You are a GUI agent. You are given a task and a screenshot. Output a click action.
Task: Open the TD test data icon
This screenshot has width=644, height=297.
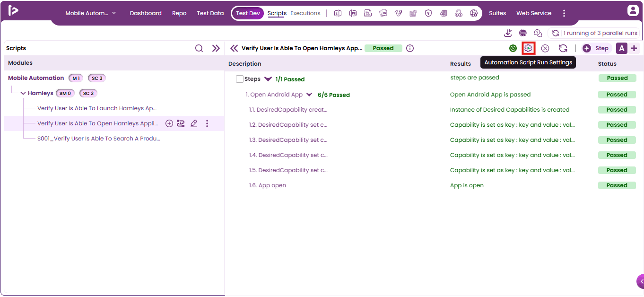(x=383, y=13)
